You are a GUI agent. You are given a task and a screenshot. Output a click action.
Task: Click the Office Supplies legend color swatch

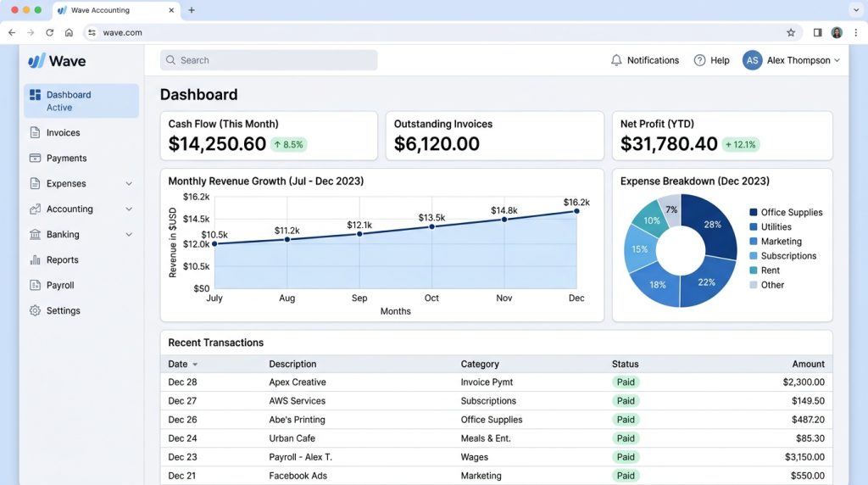click(754, 212)
